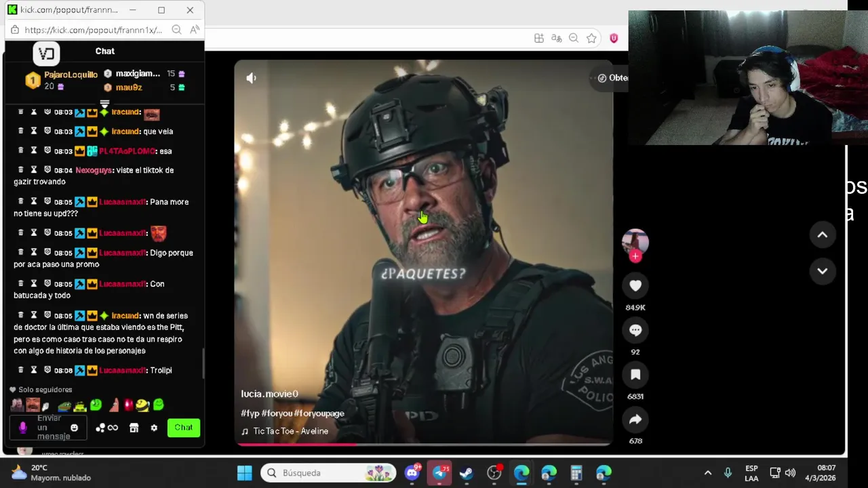The height and width of the screenshot is (488, 868).
Task: Click the infinity symbol next to channel points
Action: point(113,428)
